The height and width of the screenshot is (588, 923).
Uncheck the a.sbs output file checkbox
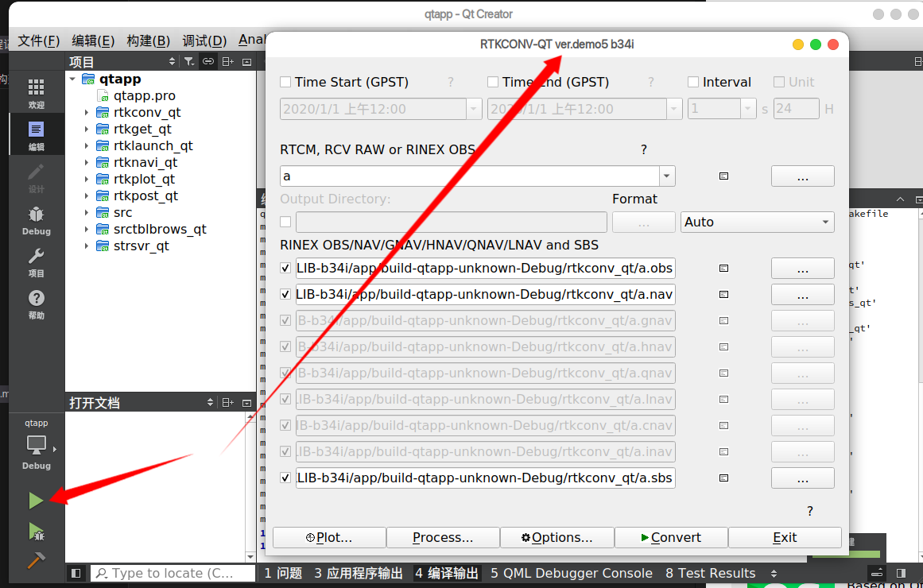click(285, 478)
